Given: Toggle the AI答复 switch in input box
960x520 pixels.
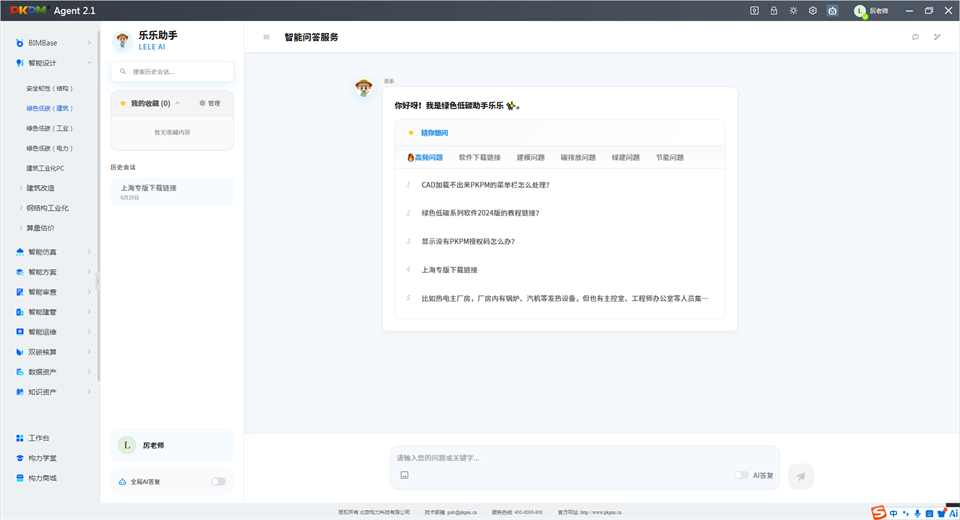Looking at the screenshot, I should tap(741, 475).
